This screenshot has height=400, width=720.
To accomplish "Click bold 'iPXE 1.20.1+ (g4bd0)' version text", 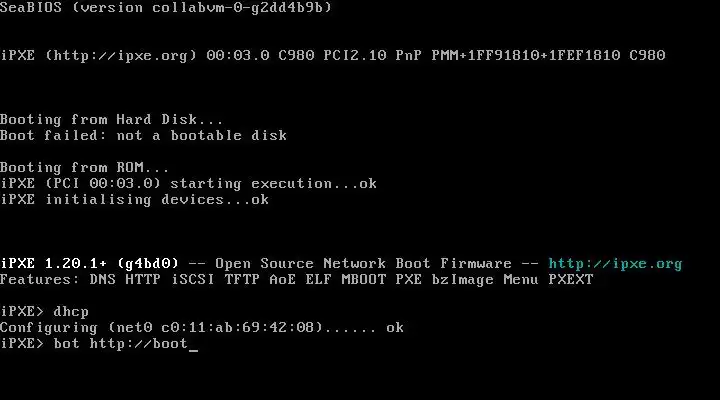I will coord(94,264).
